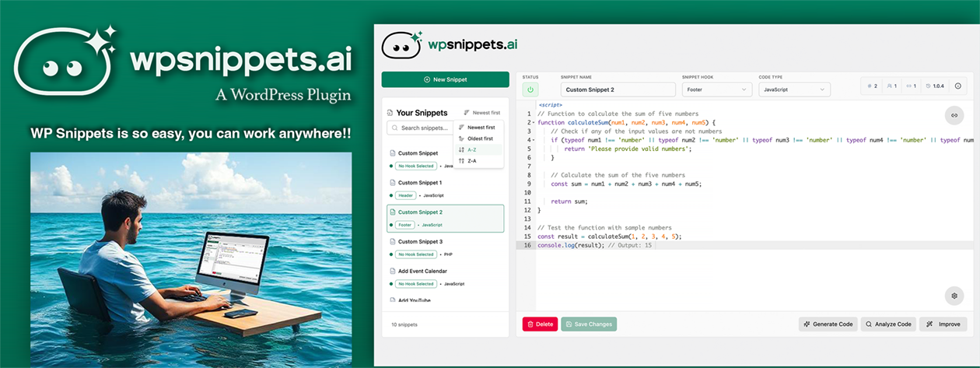Click the Generate Code button
This screenshot has width=980, height=368.
point(828,324)
